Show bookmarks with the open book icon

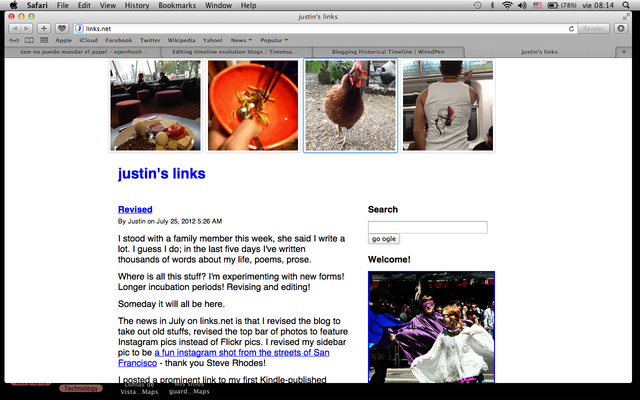tap(29, 40)
